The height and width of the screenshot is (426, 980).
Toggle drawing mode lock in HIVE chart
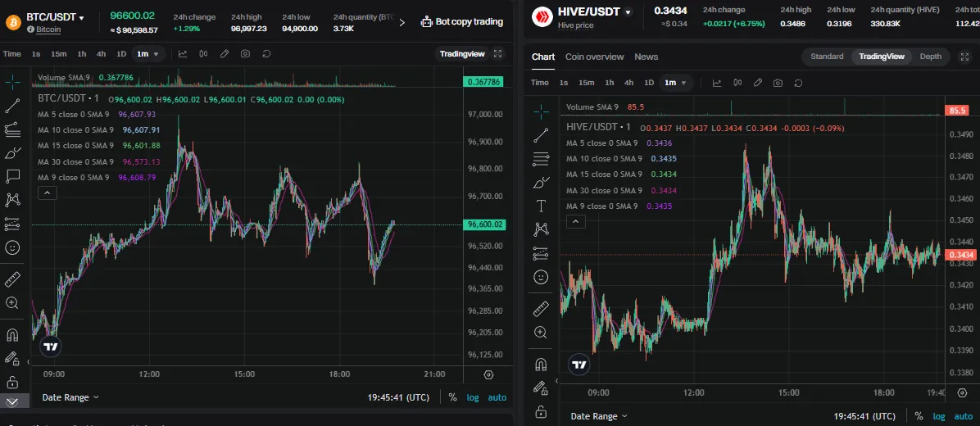542,387
